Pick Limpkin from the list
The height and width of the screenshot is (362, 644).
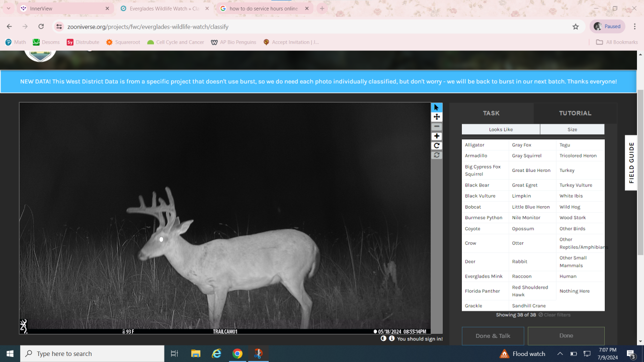[532, 196]
